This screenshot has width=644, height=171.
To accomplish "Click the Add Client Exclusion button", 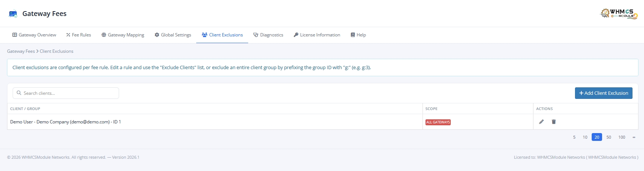I will pos(604,93).
